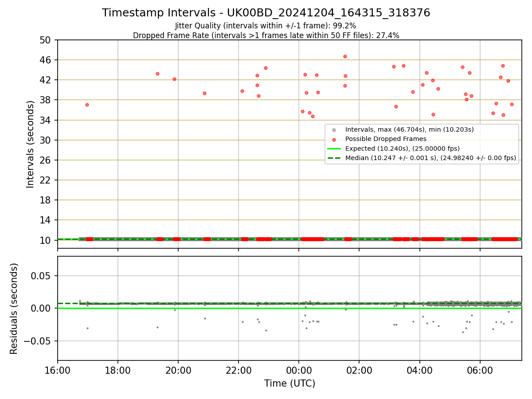Select the 'Jitter Quality' subtitle line reading 99.2%
The width and height of the screenshot is (532, 399).
tap(266, 26)
